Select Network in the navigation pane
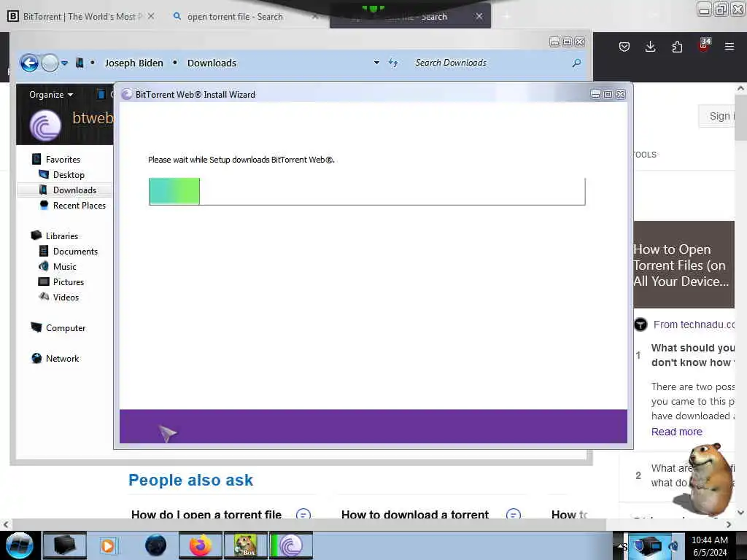 [62, 358]
